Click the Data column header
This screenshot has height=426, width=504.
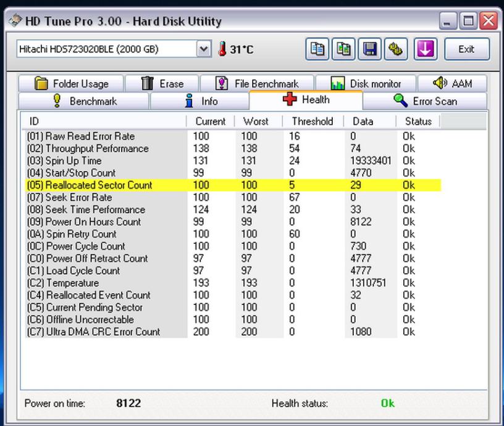(x=370, y=122)
